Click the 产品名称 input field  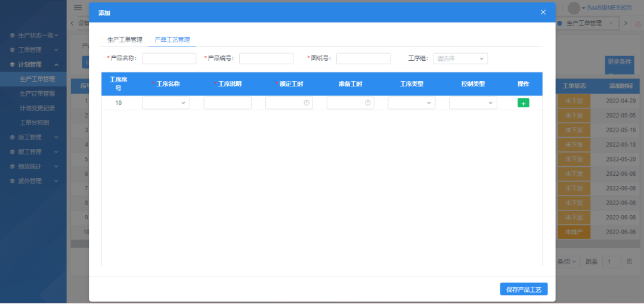[x=169, y=58]
